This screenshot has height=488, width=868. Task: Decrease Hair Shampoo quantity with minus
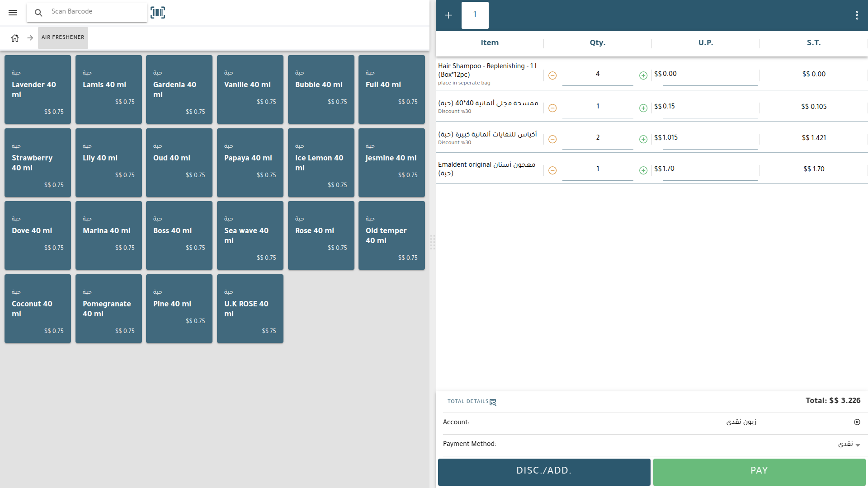tap(552, 75)
